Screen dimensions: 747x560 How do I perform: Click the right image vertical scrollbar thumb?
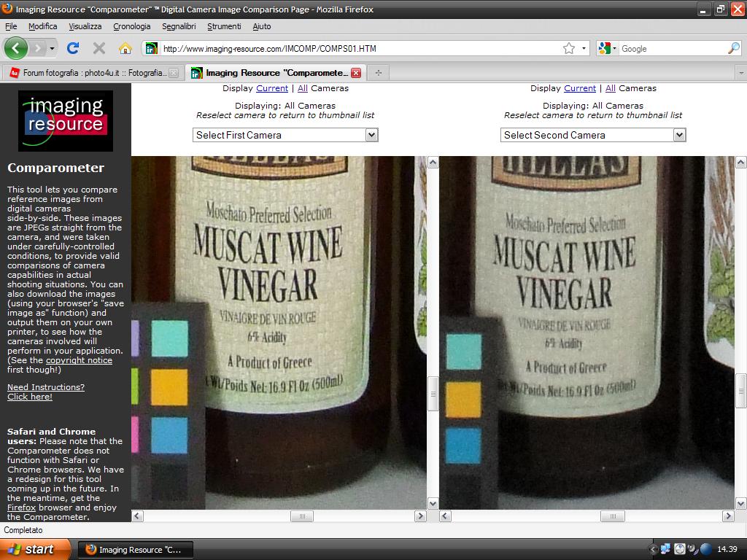pos(741,391)
